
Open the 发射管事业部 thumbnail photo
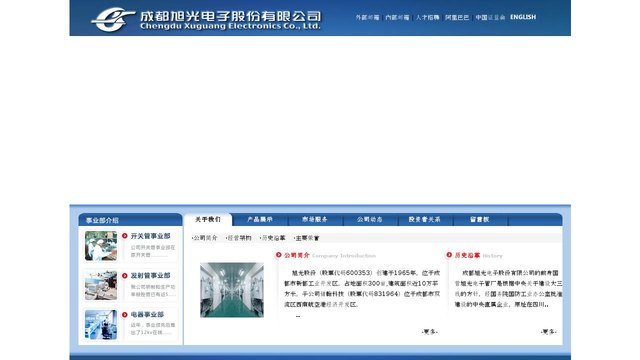tap(101, 285)
